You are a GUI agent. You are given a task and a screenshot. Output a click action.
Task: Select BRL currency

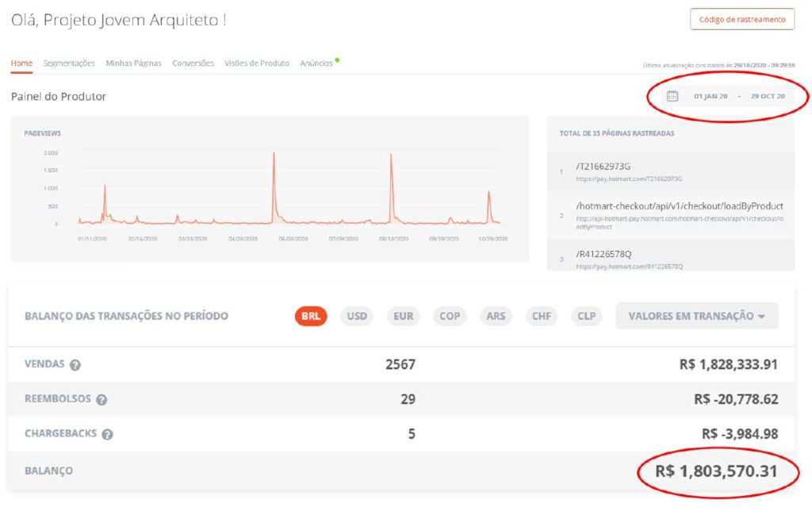(311, 316)
